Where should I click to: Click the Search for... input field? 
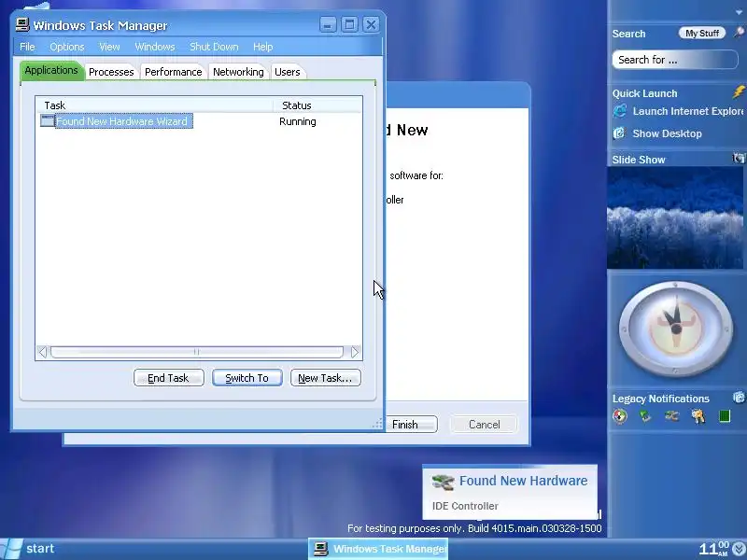coord(674,60)
